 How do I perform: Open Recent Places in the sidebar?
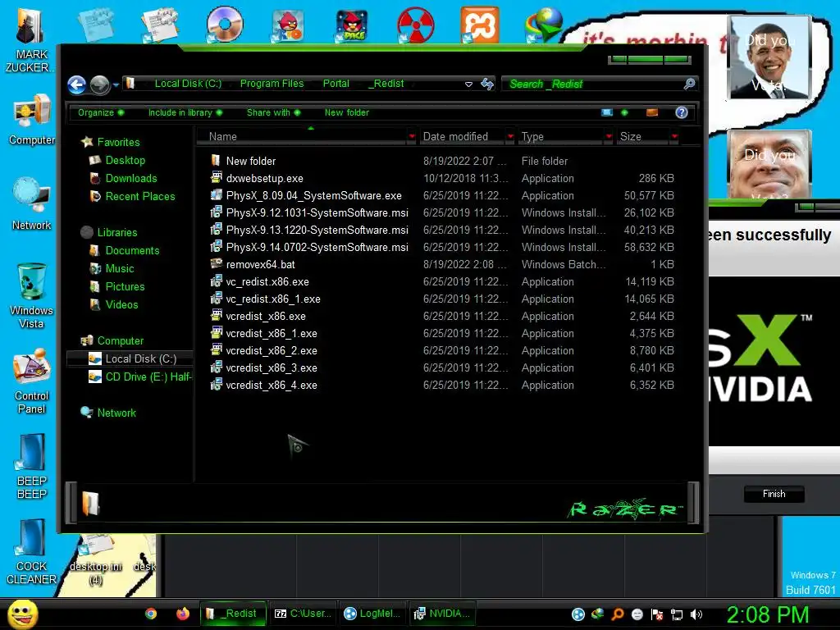[x=139, y=197]
